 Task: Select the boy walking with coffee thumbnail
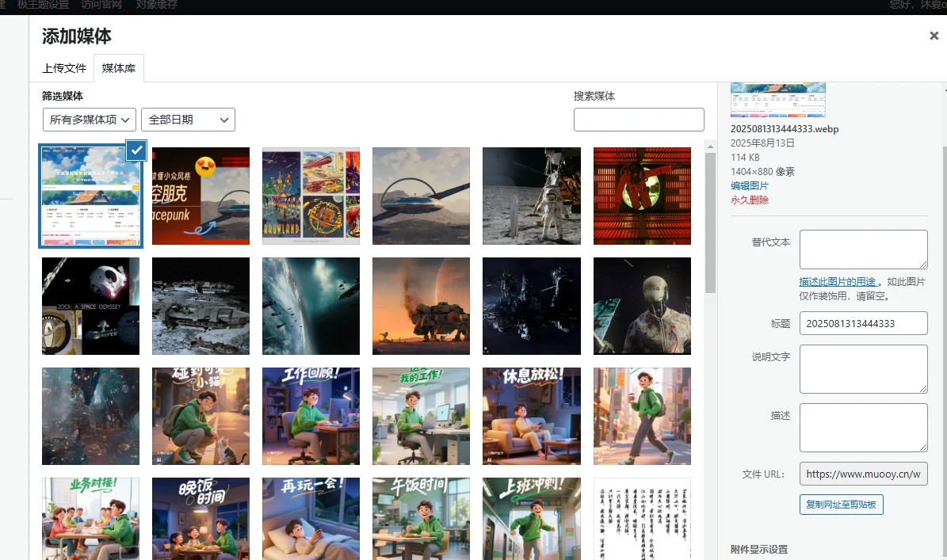click(642, 417)
